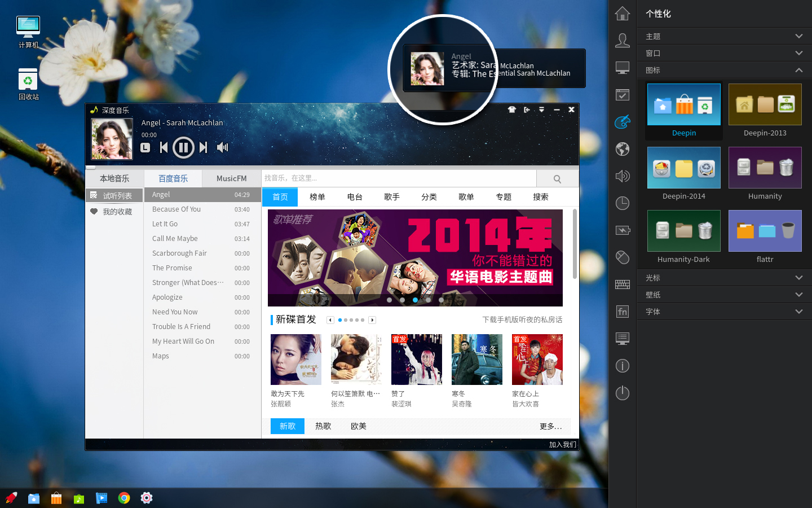
Task: Click 加入我们 link
Action: pos(563,445)
